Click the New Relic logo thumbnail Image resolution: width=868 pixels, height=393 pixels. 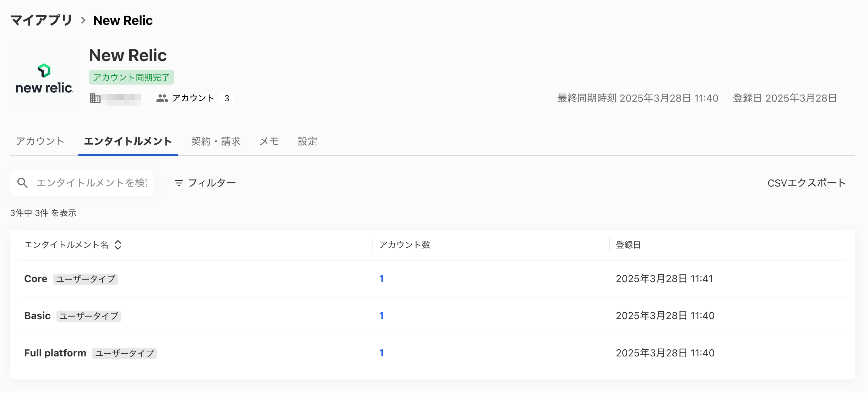[x=44, y=75]
